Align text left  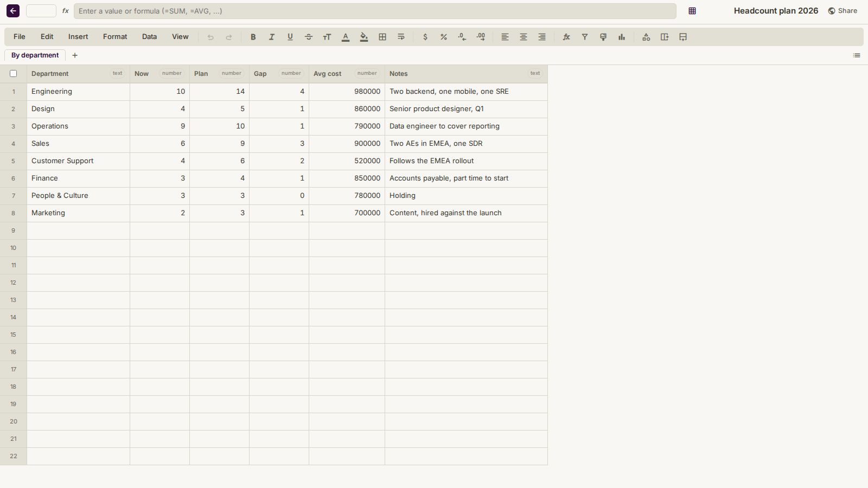pos(505,37)
